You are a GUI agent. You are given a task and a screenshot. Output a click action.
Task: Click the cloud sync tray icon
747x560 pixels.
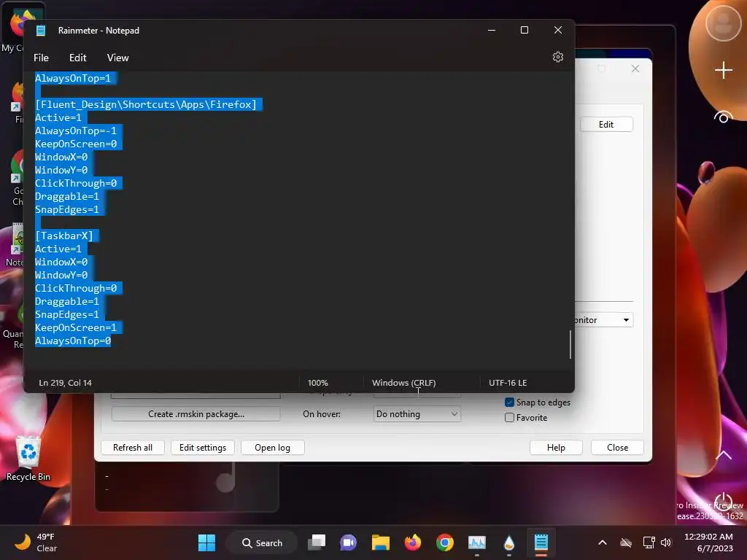(625, 542)
